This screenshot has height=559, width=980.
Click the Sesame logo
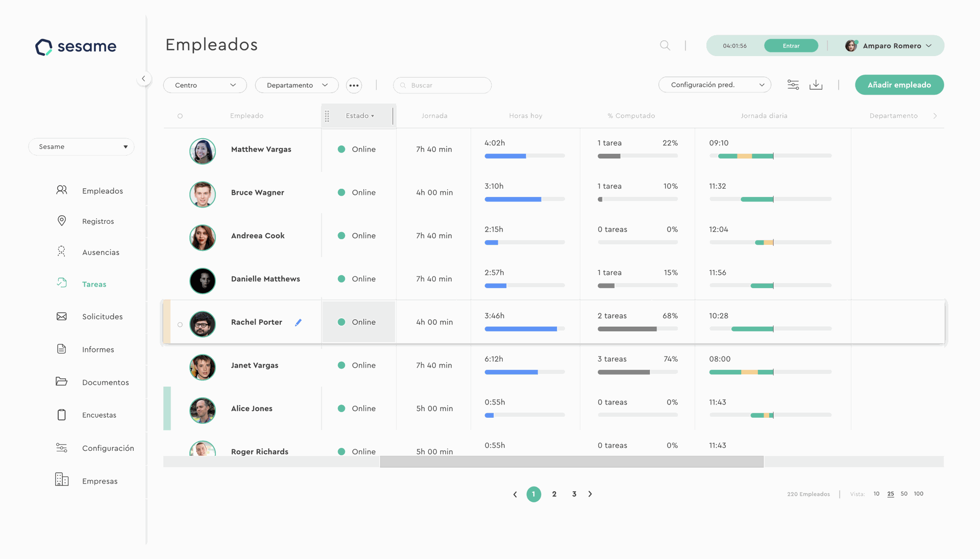point(76,47)
